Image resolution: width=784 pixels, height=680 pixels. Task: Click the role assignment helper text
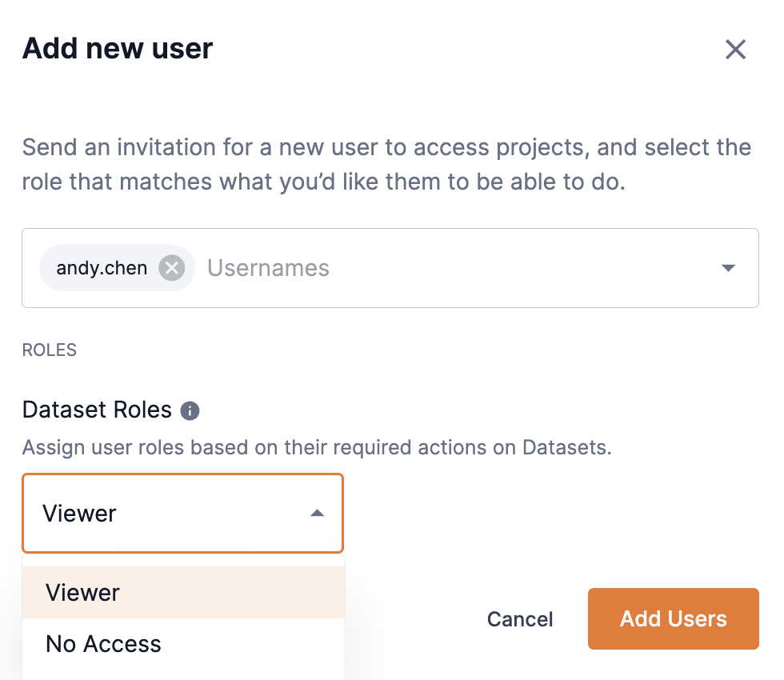coord(317,447)
